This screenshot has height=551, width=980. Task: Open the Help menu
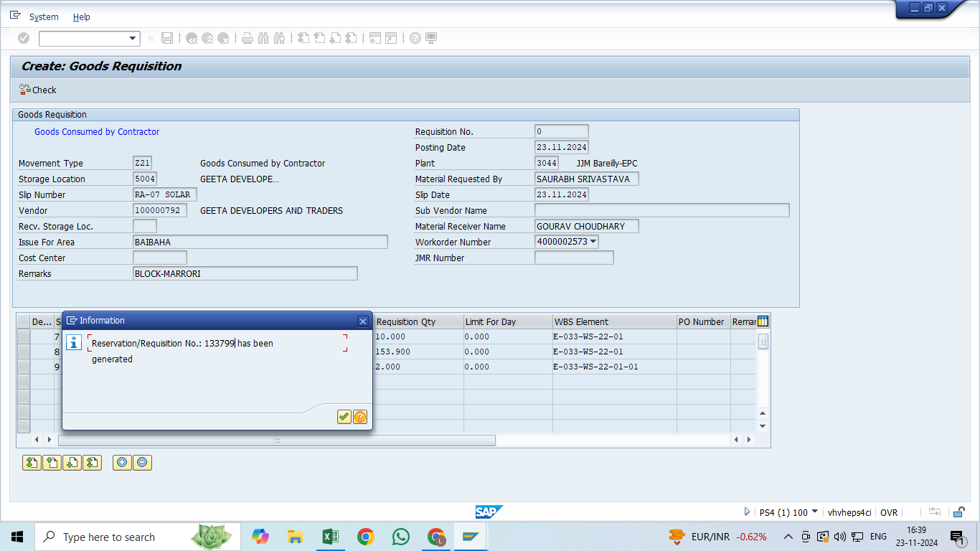tap(82, 17)
